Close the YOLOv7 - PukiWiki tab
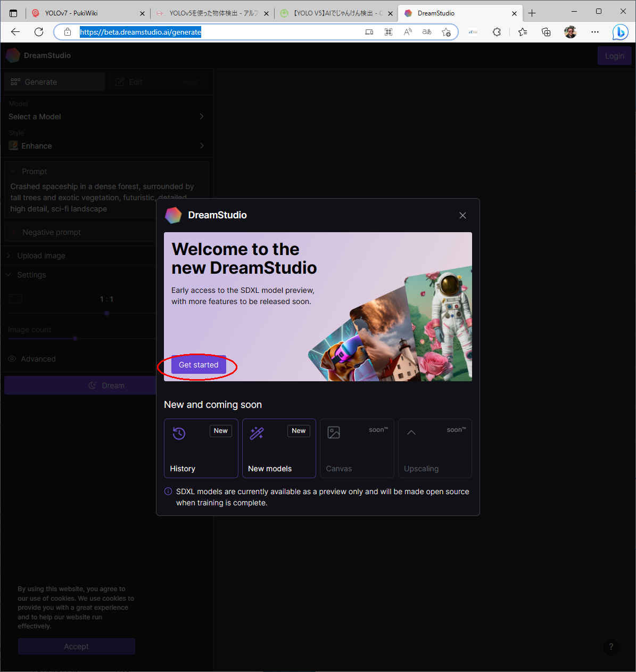 [142, 13]
